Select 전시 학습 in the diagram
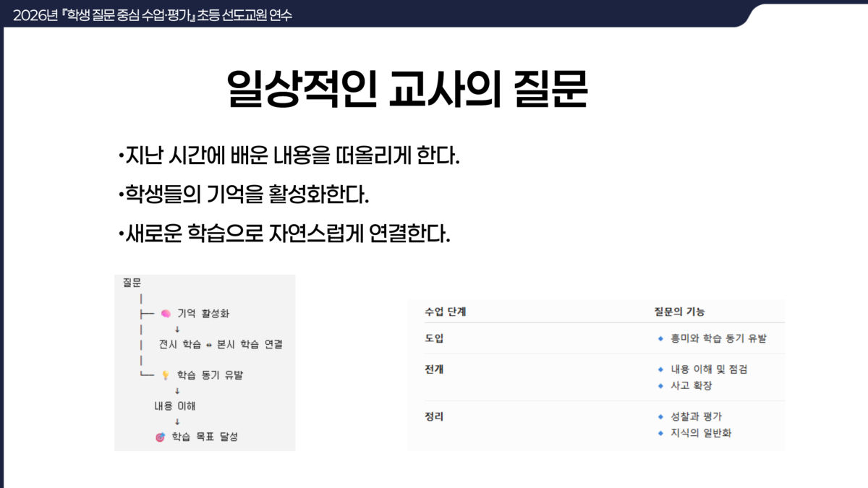This screenshot has width=868, height=488. (x=180, y=345)
